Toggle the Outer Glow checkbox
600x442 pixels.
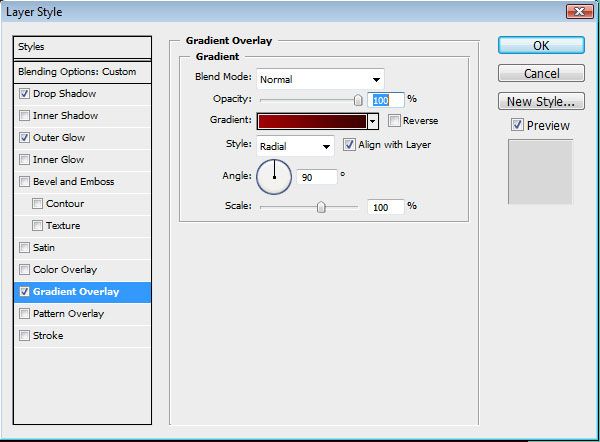pos(24,137)
